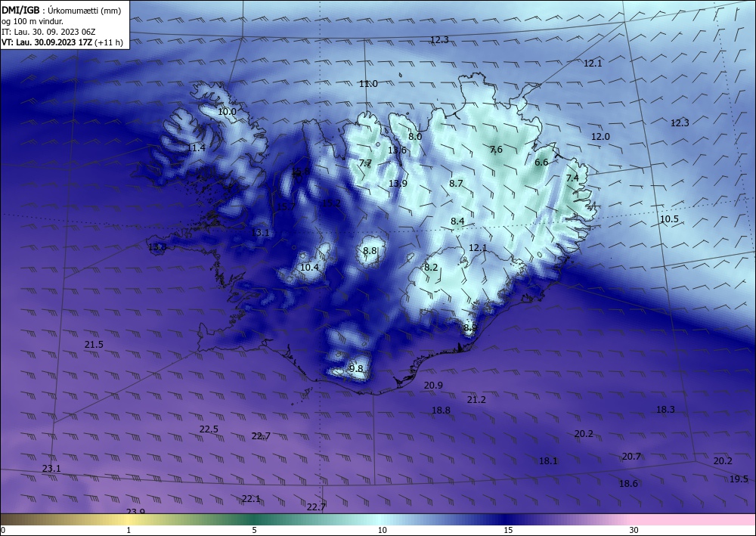Select the 21.2 value label

click(476, 400)
